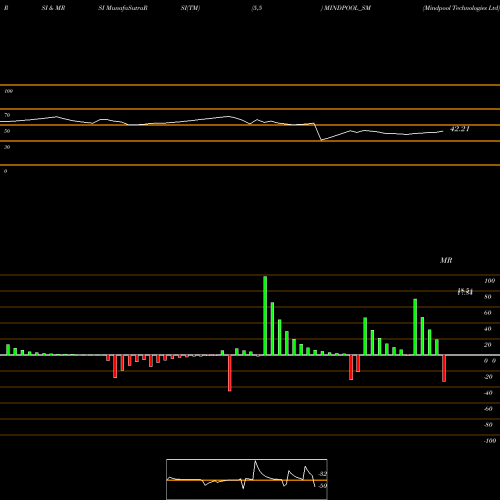This screenshot has height=500, width=500.
Task: Click the overlapping MR value near the 80 line
Action: (x=465, y=292)
